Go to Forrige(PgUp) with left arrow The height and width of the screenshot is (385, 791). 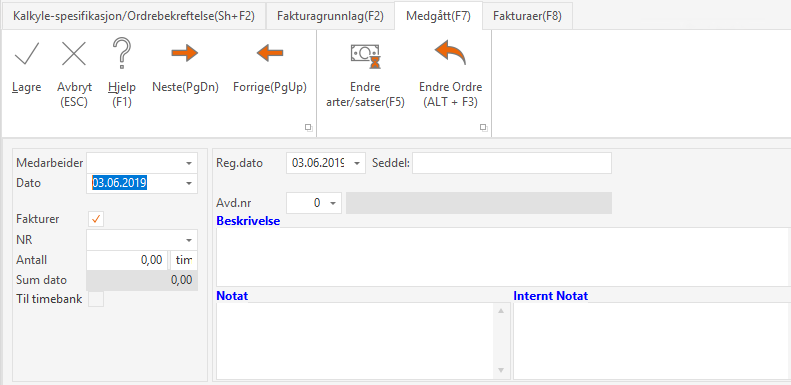click(270, 52)
